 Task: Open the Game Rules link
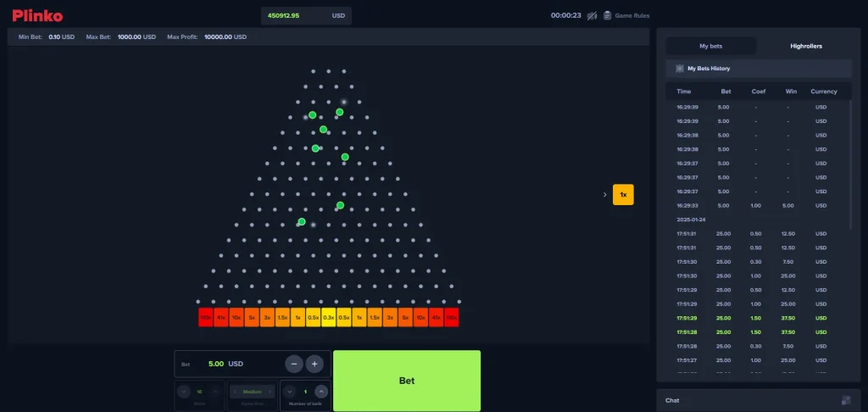pyautogui.click(x=632, y=15)
